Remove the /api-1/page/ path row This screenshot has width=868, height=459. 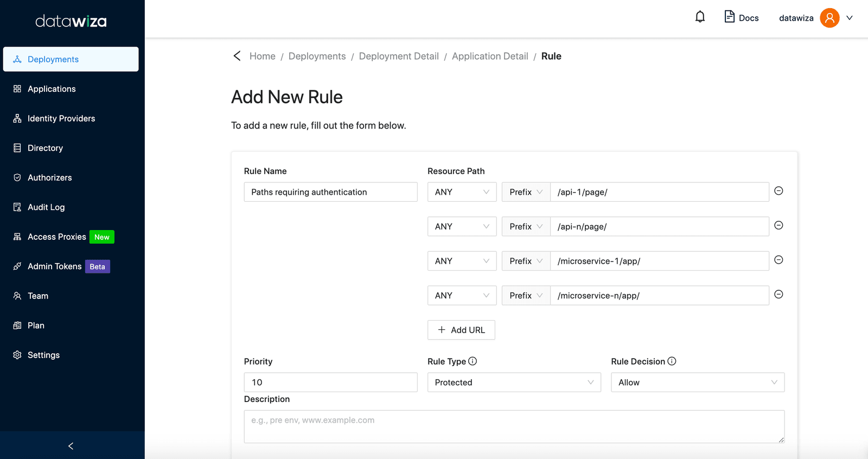[x=778, y=191]
